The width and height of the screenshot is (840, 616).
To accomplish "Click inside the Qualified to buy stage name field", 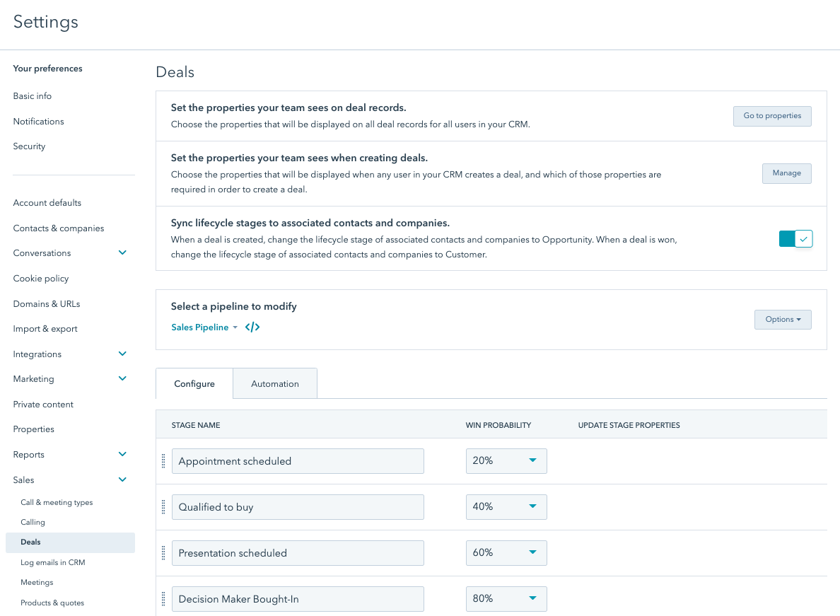I will (x=298, y=506).
